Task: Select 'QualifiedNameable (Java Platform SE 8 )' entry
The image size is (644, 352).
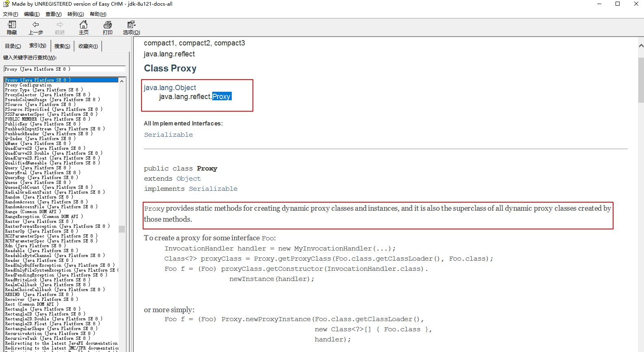Action: (52, 163)
